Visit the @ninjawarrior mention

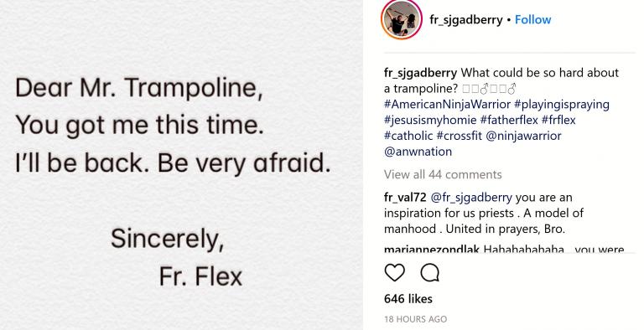[x=523, y=136]
